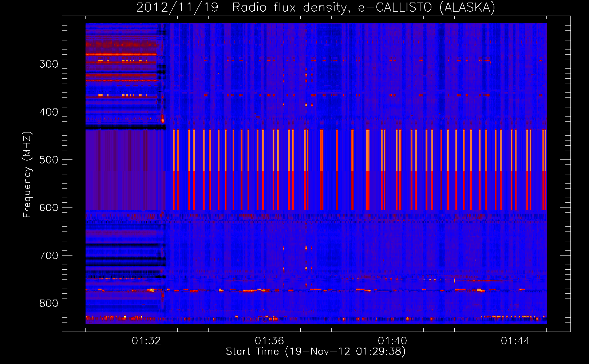
Task: Click the 600 frequency tick label
Action: [x=49, y=208]
